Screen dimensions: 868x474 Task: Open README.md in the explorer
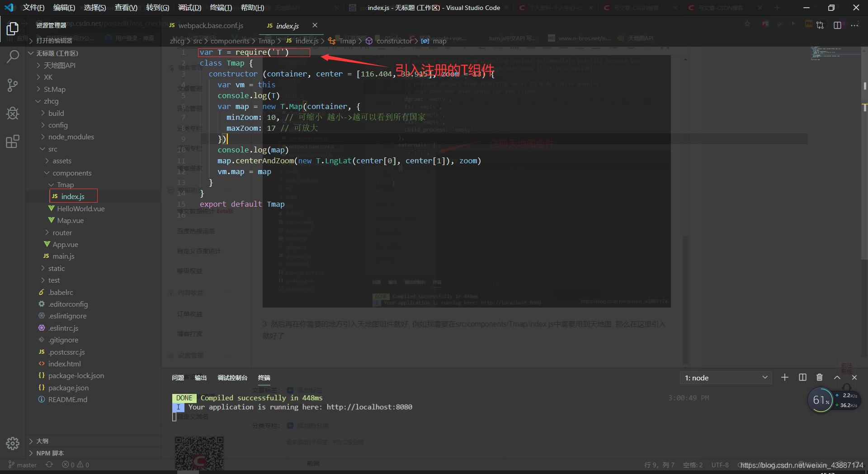pyautogui.click(x=68, y=399)
